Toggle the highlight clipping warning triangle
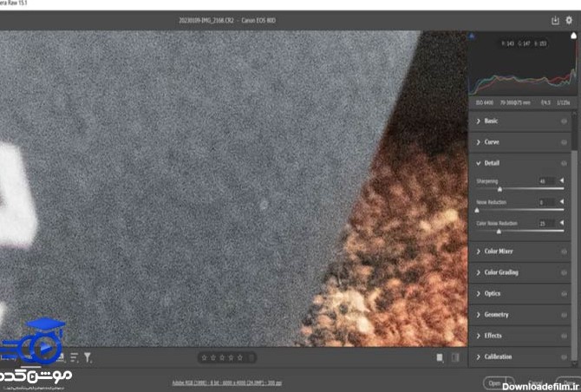The width and height of the screenshot is (581, 392). (x=574, y=36)
